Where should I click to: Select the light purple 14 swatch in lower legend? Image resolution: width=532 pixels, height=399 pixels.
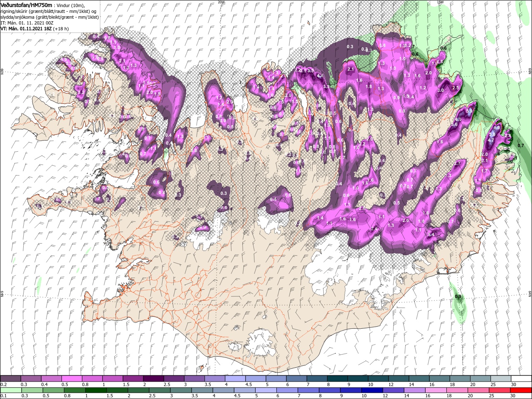coord(415,390)
